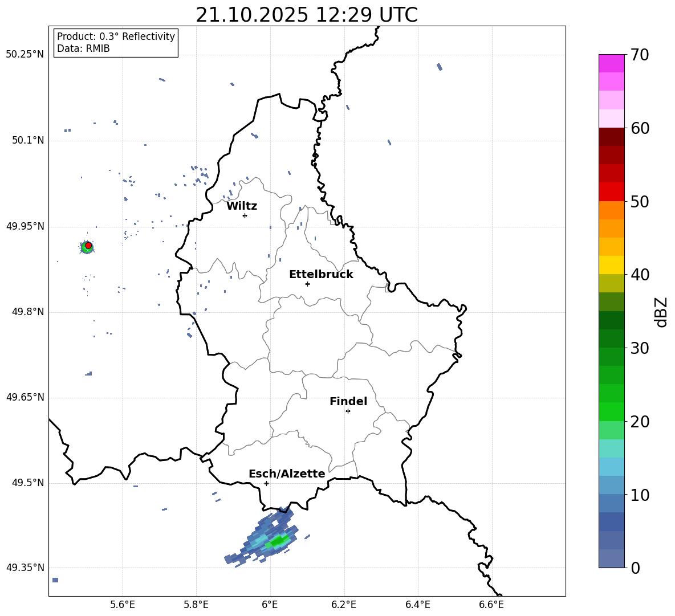Click the 5.8°E longitude label
The width and height of the screenshot is (675, 616).
(x=196, y=605)
